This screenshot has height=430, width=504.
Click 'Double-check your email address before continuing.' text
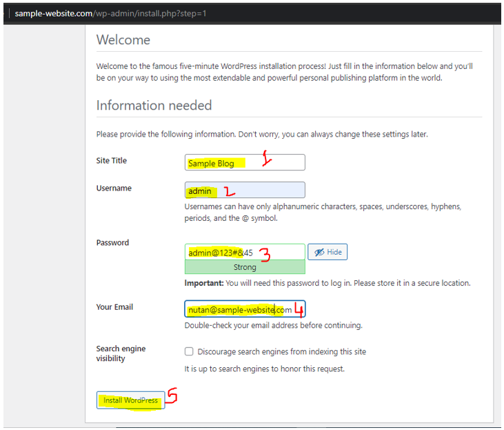click(273, 325)
